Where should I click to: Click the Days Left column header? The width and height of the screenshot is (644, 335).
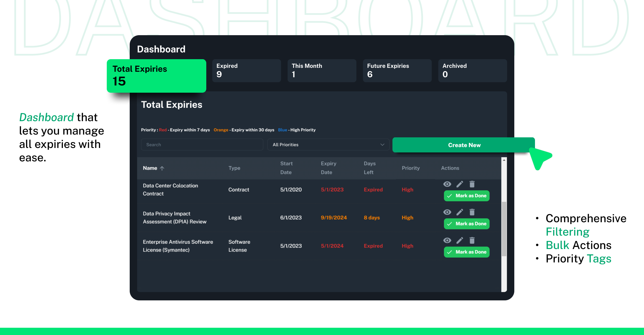(x=370, y=168)
